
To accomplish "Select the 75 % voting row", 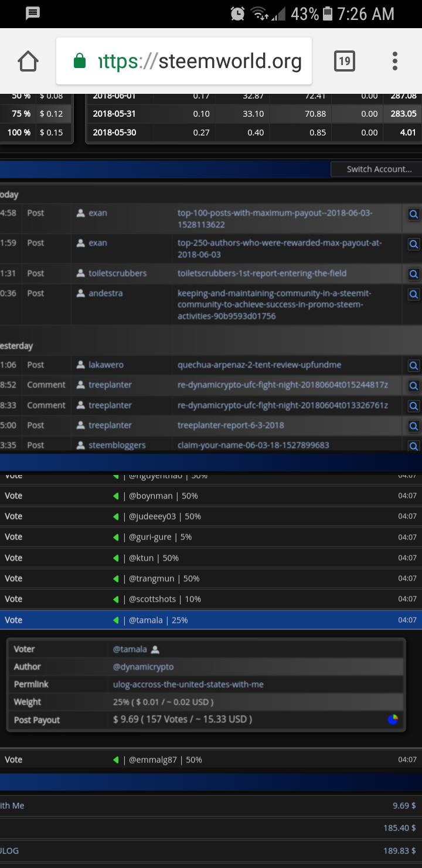I will pos(36,114).
